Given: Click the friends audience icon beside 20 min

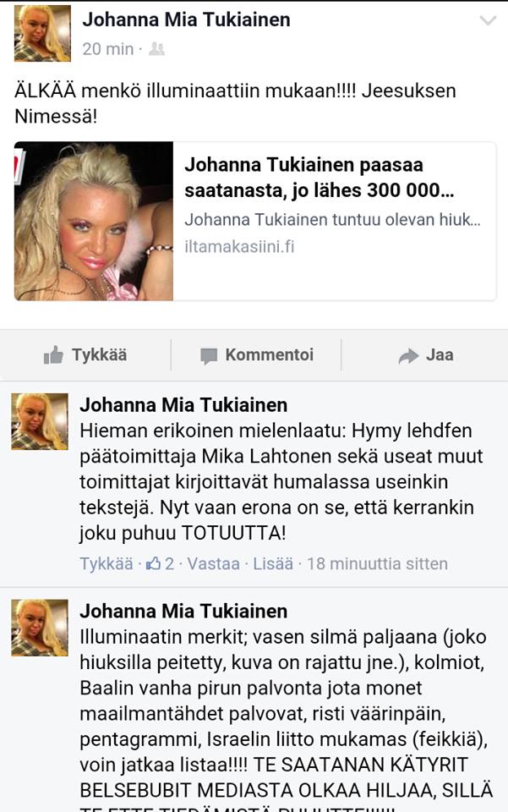Looking at the screenshot, I should coord(156,49).
